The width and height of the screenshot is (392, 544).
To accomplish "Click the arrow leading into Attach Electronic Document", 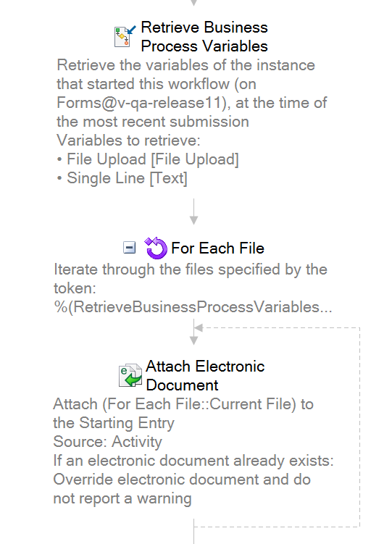I will pyautogui.click(x=194, y=332).
